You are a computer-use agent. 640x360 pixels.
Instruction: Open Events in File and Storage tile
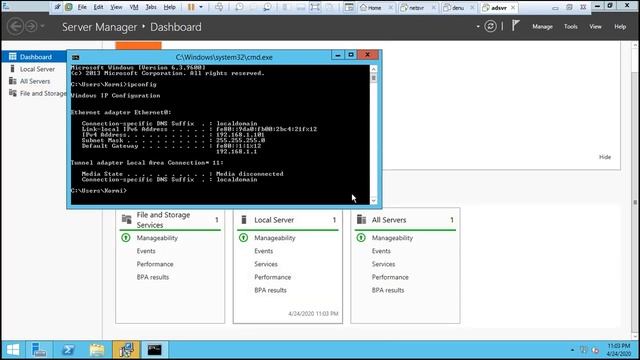point(146,251)
